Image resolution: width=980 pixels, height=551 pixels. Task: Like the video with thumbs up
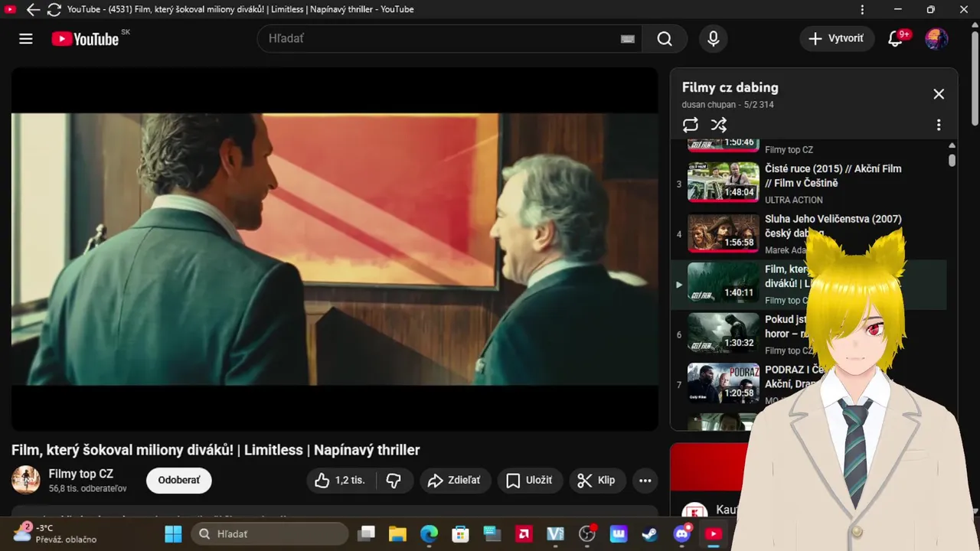[322, 481]
